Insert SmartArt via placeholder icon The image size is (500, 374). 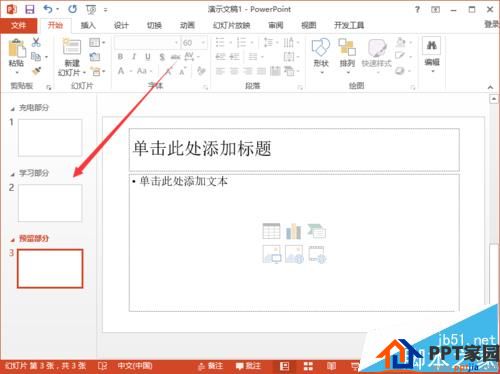tap(317, 231)
